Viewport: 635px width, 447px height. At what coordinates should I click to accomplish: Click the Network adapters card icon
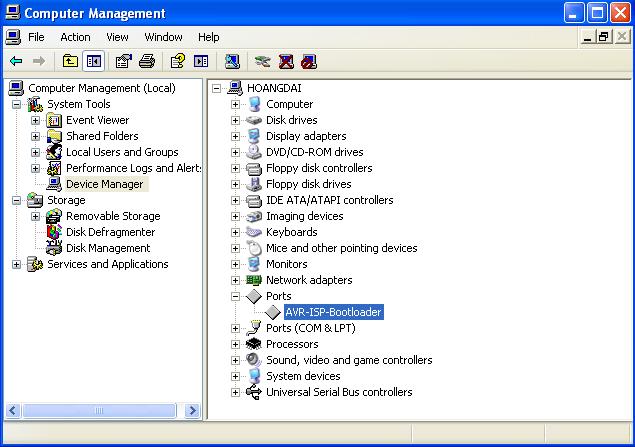click(x=254, y=280)
